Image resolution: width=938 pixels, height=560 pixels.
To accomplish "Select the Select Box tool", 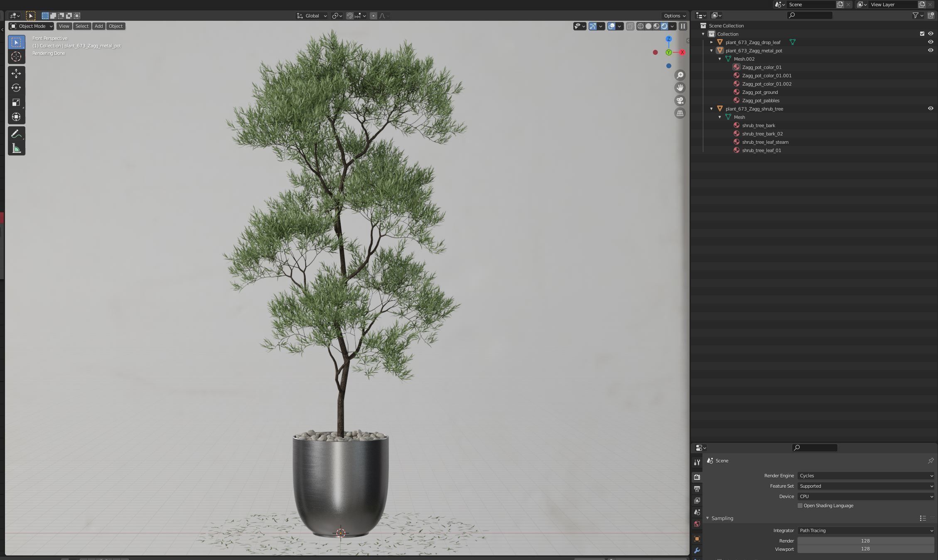I will pos(16,42).
